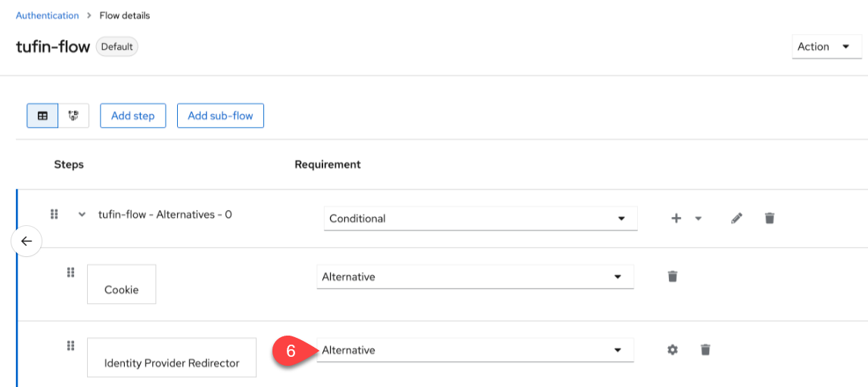Image resolution: width=868 pixels, height=387 pixels.
Task: Open Identity Provider Redirector requirement dropdown
Action: pos(474,350)
